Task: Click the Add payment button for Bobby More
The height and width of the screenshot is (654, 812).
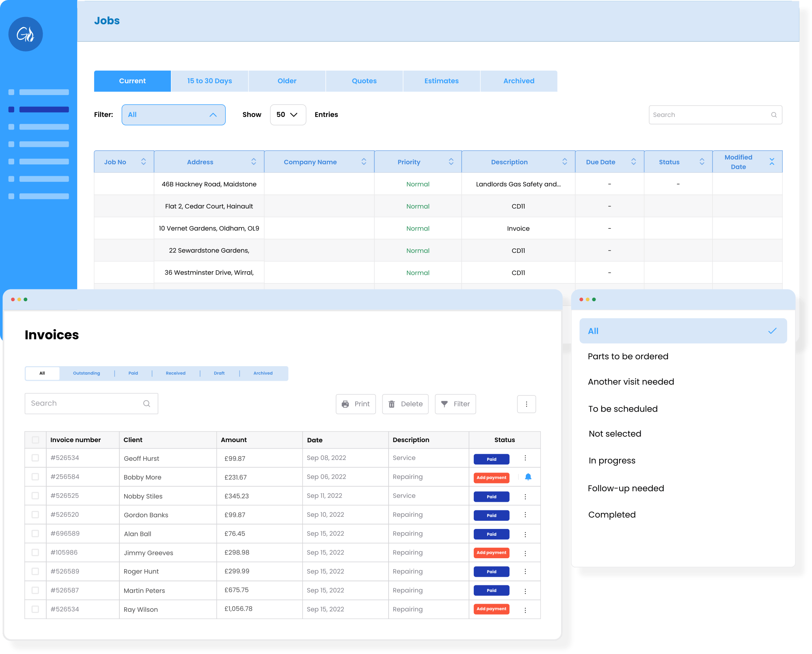Action: tap(492, 477)
